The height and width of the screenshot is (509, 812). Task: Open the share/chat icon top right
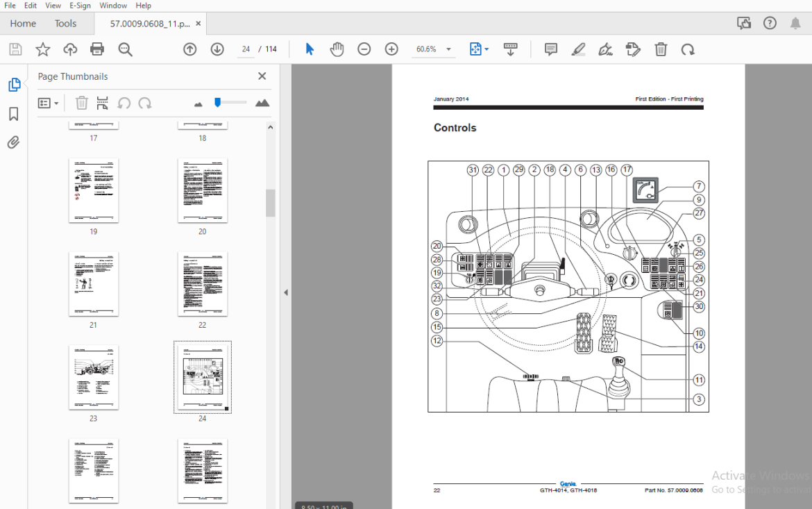[744, 23]
